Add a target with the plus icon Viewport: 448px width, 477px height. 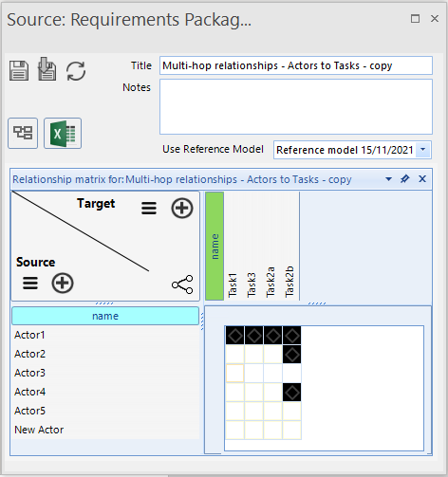click(x=182, y=209)
